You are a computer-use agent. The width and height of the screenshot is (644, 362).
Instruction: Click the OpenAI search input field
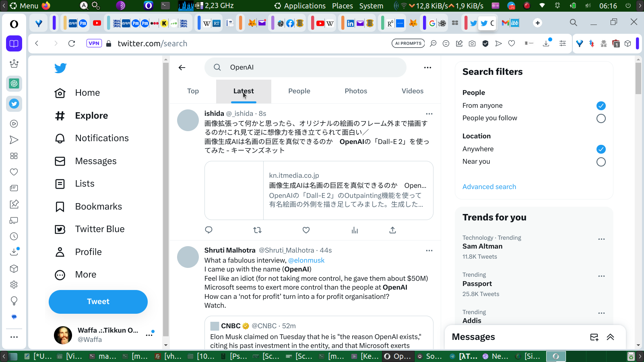[305, 68]
